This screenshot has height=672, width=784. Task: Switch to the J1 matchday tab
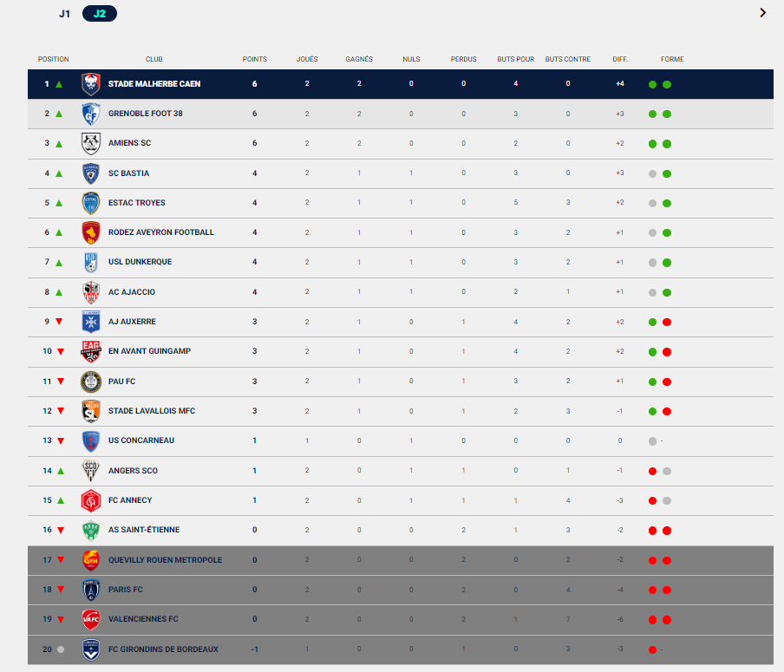coord(64,14)
